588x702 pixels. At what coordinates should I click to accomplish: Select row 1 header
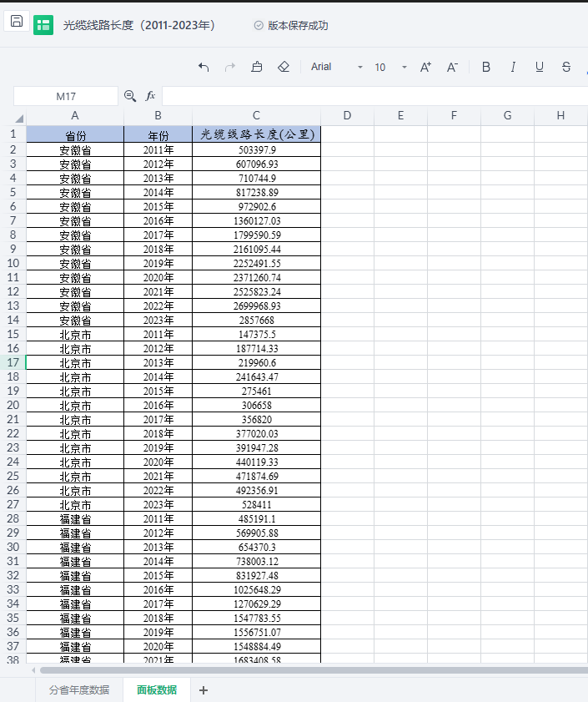13,134
